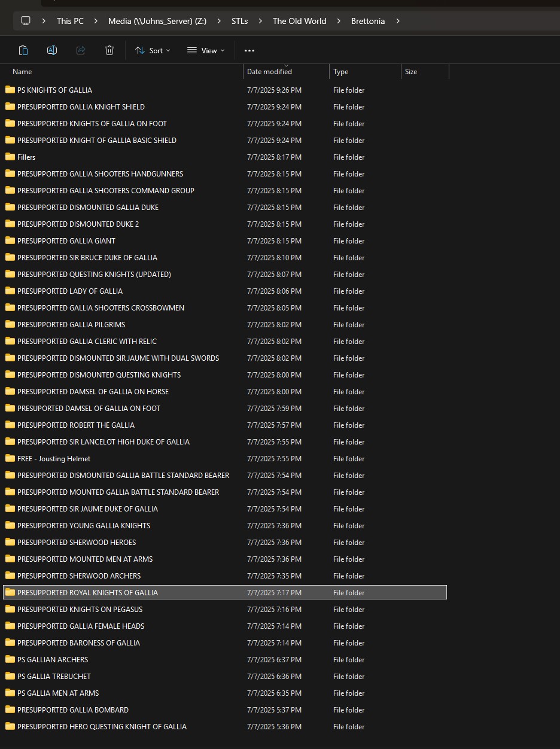Viewport: 560px width, 749px height.
Task: Select folder icon of PRESUPPORTED GALLIA BOMBARD
Action: (x=10, y=710)
